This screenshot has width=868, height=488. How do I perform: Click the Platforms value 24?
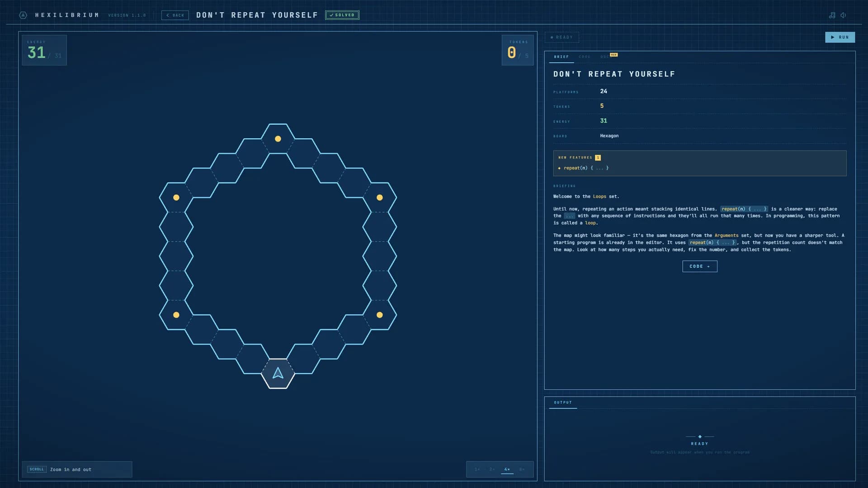[x=604, y=91]
